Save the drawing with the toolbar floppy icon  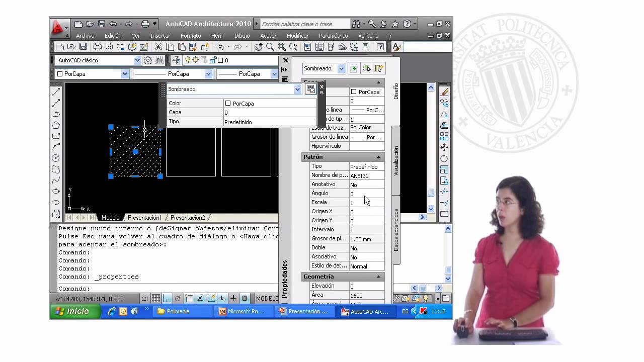[83, 47]
